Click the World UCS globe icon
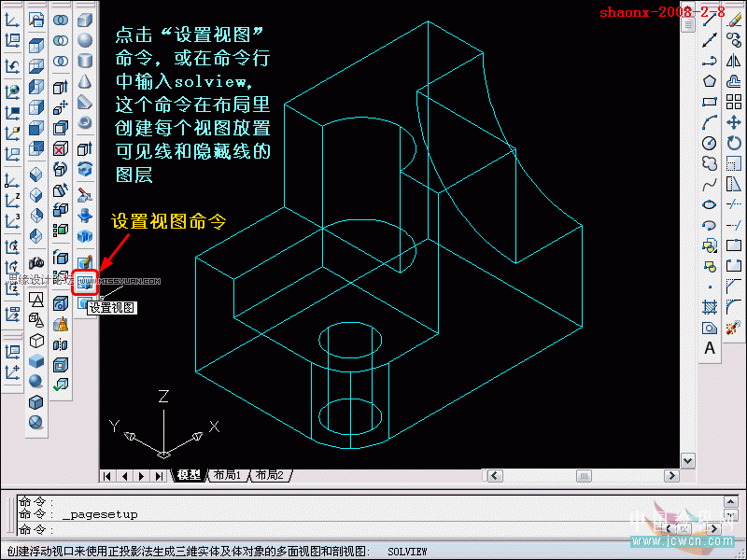 point(12,91)
